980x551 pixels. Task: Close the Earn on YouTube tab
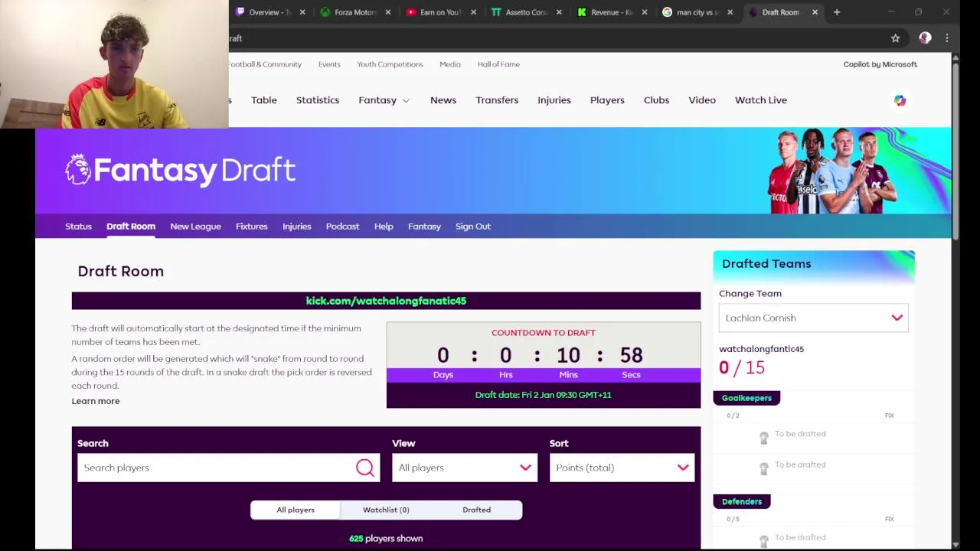tap(473, 12)
